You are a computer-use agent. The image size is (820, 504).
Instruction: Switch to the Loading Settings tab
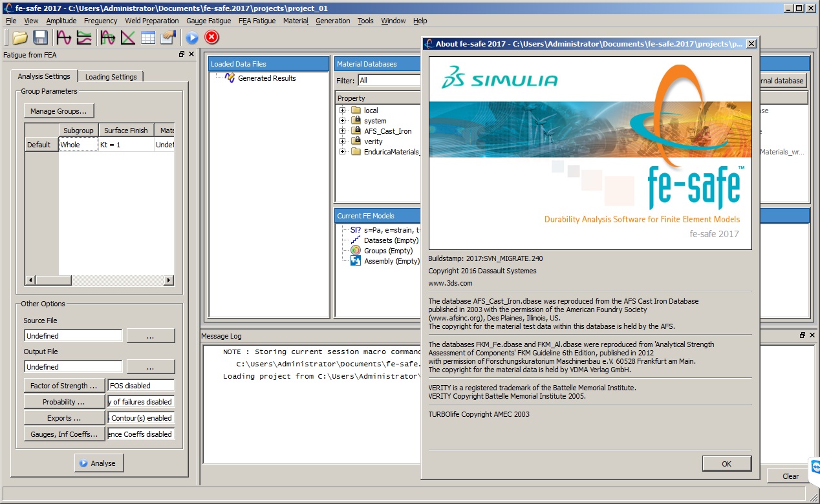coord(111,76)
